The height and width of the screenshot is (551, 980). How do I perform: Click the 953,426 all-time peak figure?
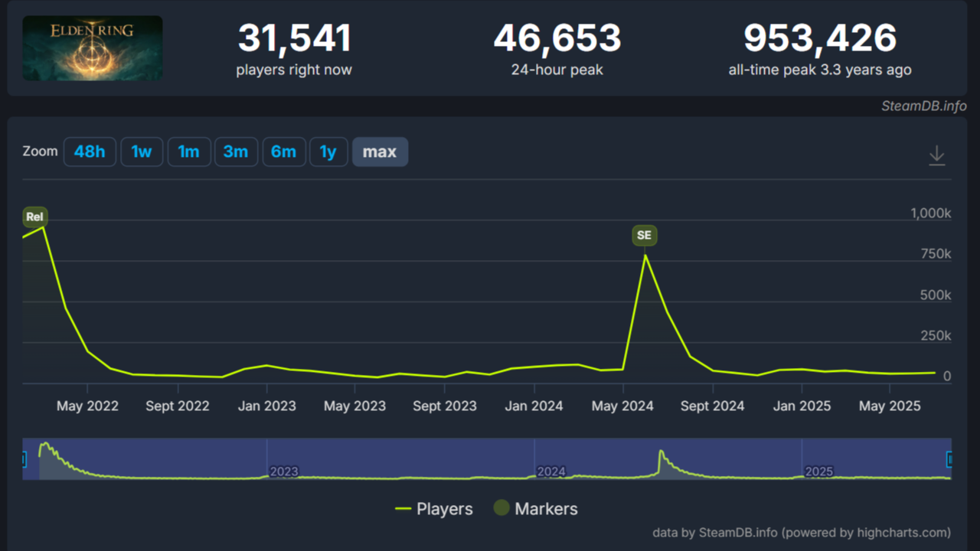click(820, 38)
